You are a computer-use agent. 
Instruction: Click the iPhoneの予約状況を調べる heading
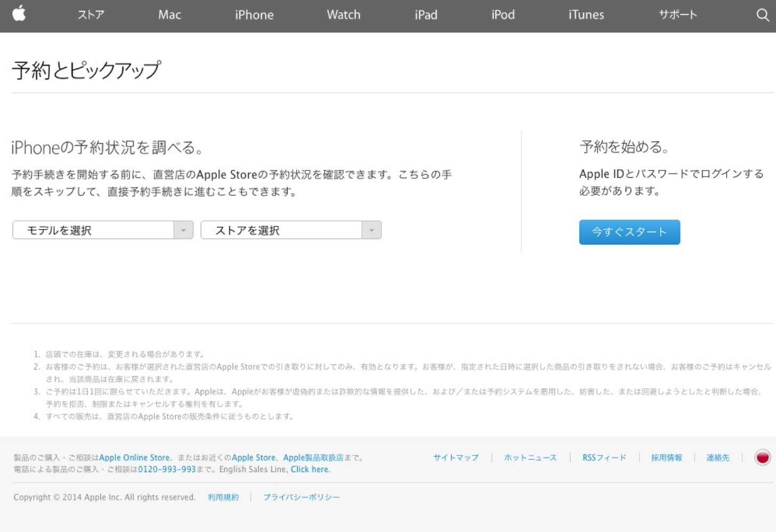click(108, 147)
